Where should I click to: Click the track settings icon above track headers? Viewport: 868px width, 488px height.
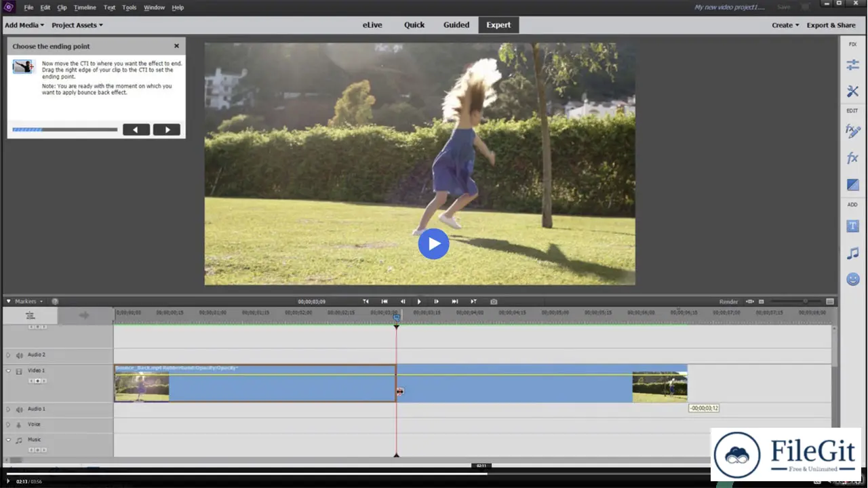tap(30, 315)
